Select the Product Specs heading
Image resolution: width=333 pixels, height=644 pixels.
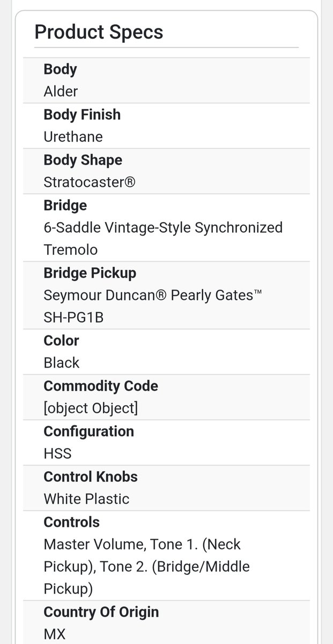pos(99,32)
